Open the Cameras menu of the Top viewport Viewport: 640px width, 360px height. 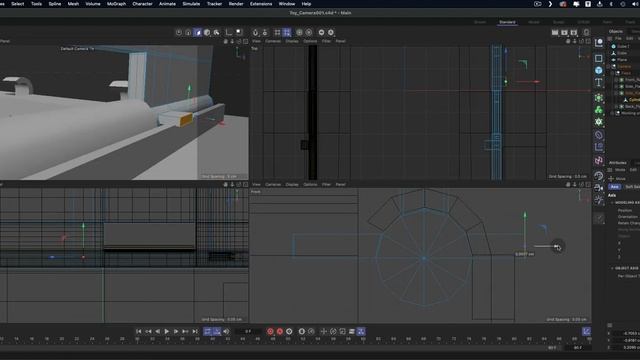(x=273, y=41)
